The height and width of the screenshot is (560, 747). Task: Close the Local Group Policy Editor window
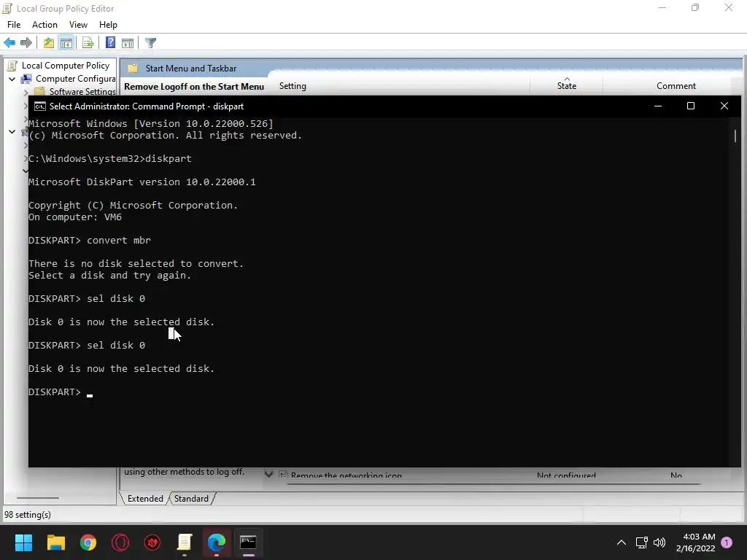(x=729, y=8)
